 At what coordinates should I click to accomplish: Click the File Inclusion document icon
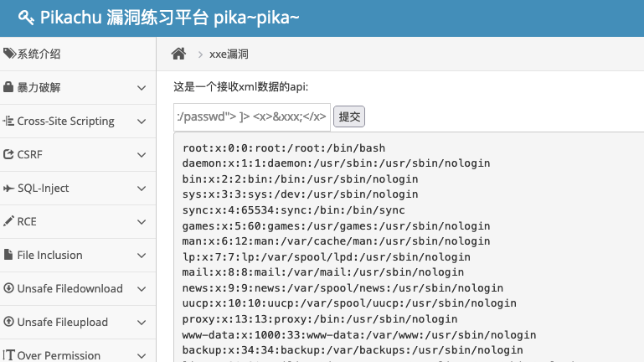pos(8,255)
